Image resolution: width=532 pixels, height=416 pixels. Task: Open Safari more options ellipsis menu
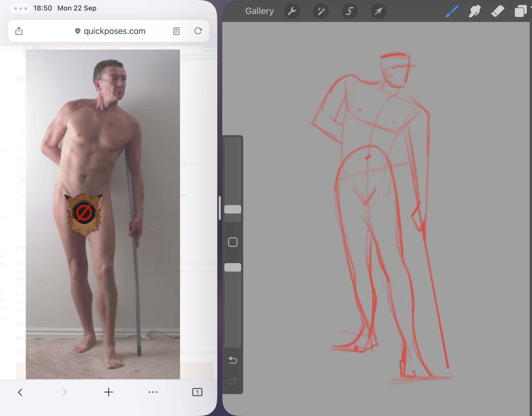click(153, 392)
